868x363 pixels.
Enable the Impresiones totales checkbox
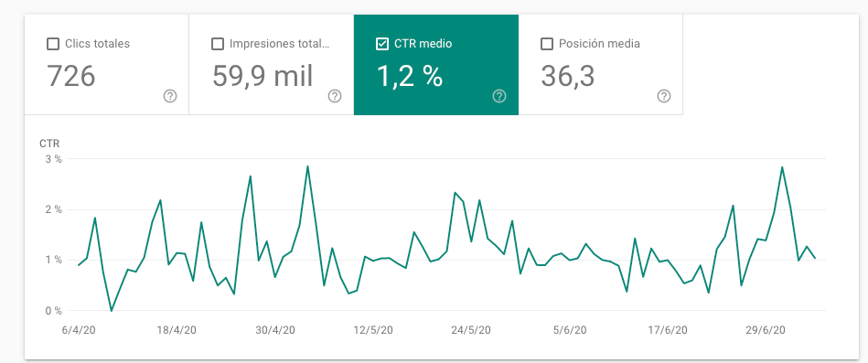tap(218, 44)
